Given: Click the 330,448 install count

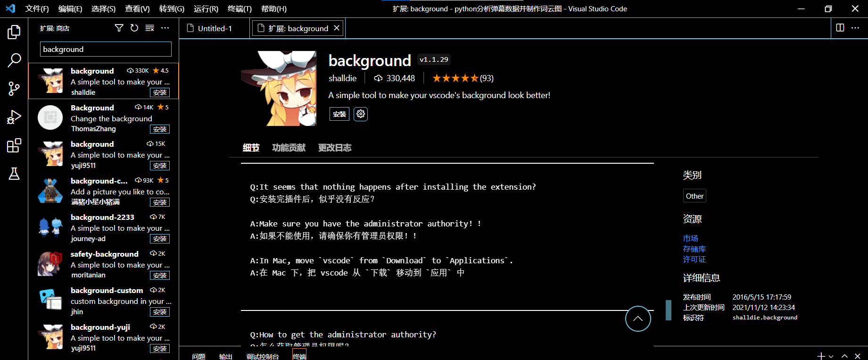Looking at the screenshot, I should click(395, 78).
